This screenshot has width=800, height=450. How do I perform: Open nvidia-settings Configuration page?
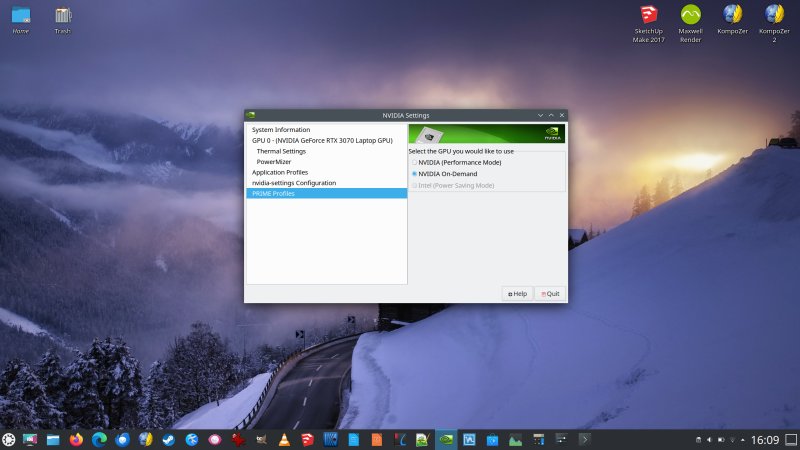click(294, 183)
